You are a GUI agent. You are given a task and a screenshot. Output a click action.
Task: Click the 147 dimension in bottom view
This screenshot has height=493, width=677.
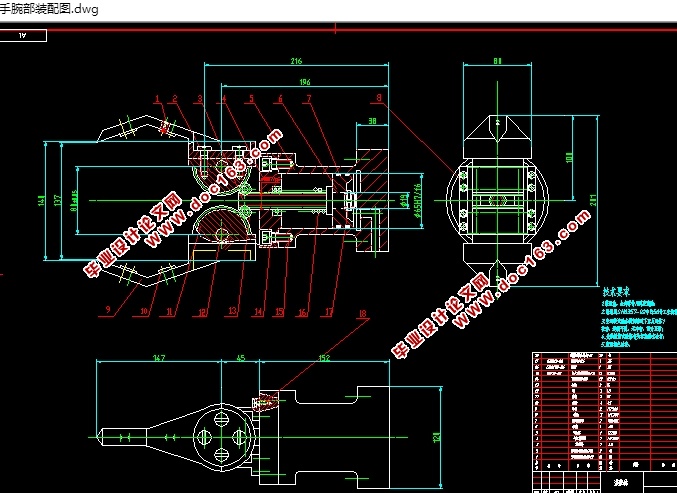(159, 357)
